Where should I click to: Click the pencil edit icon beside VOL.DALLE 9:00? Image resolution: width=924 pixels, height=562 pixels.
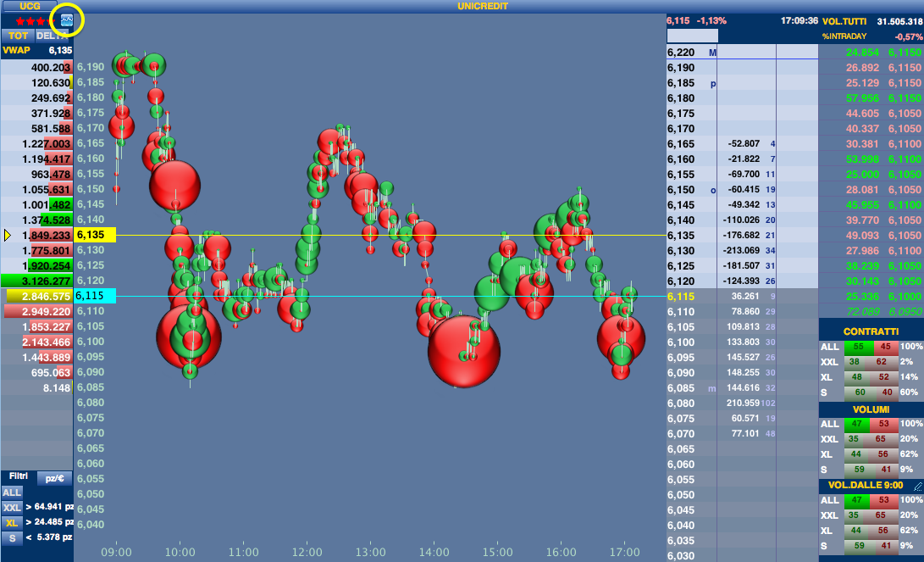917,486
